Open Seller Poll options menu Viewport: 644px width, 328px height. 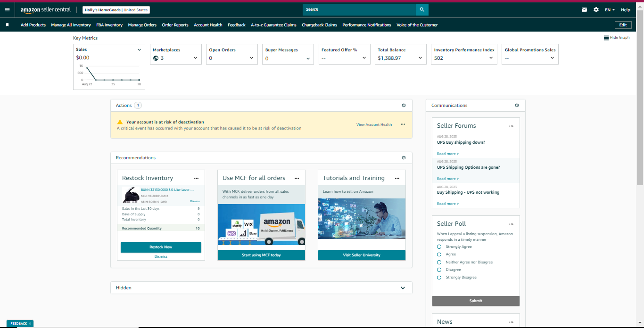click(x=511, y=224)
